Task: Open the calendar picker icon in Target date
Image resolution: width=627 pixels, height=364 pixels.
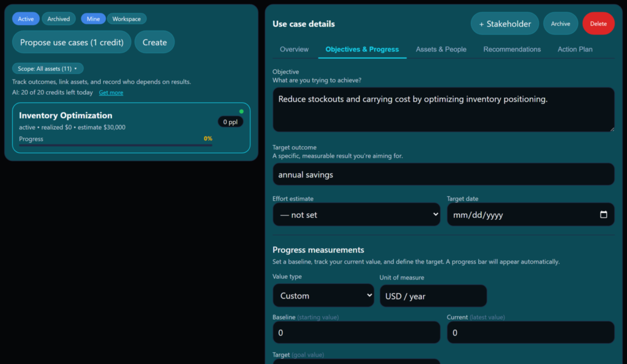Action: point(603,215)
